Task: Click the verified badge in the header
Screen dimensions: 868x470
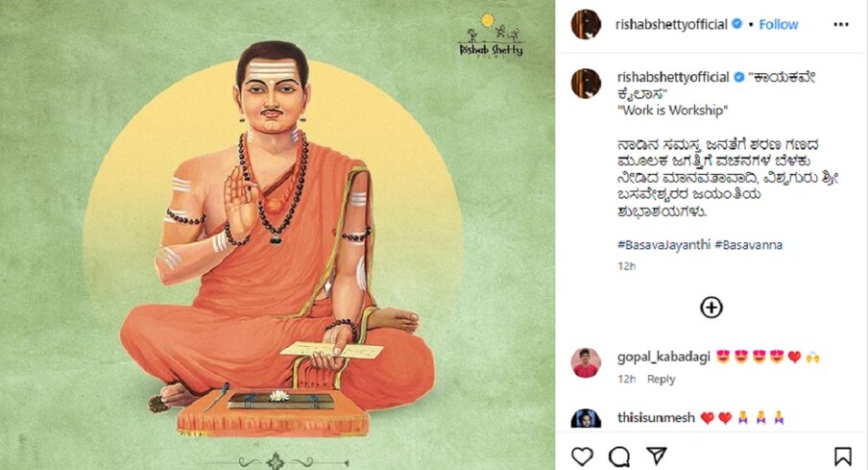Action: click(x=736, y=24)
